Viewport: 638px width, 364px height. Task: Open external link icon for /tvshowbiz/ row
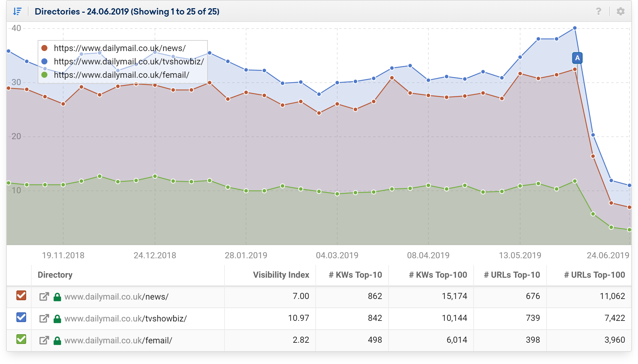pos(44,318)
